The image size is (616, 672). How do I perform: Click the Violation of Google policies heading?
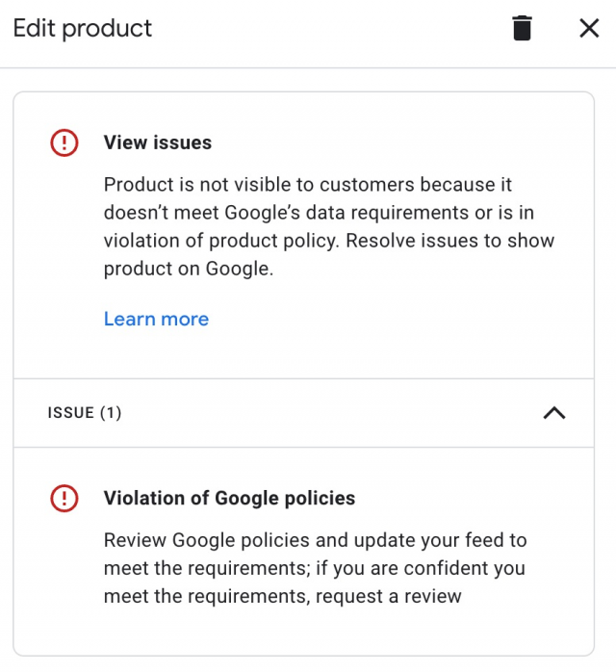coord(229,498)
